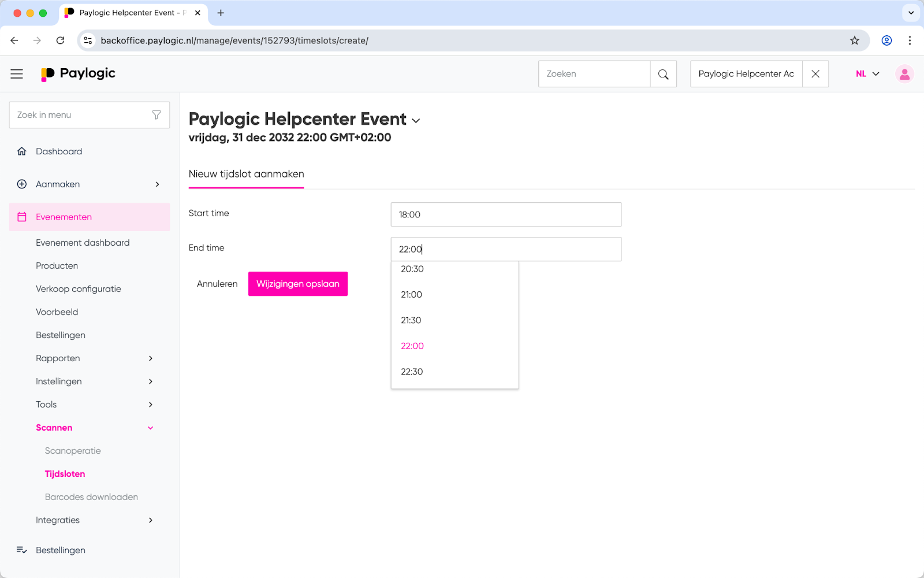
Task: Go back in browser history
Action: tap(14, 40)
